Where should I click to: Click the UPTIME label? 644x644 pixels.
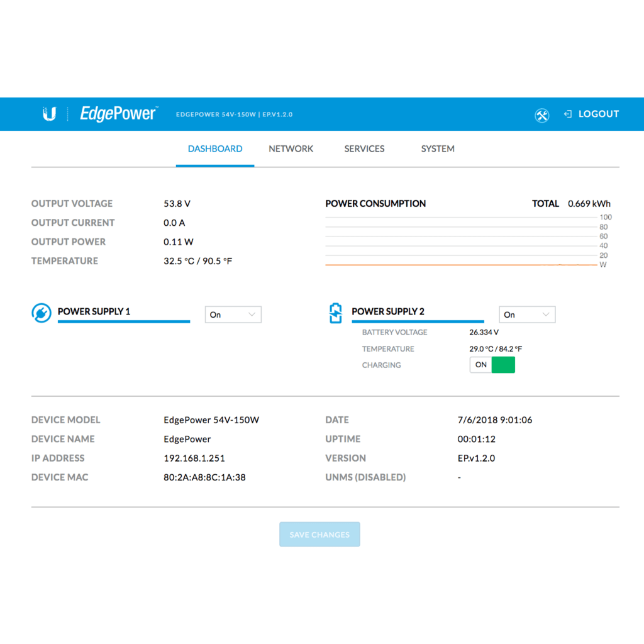click(343, 439)
